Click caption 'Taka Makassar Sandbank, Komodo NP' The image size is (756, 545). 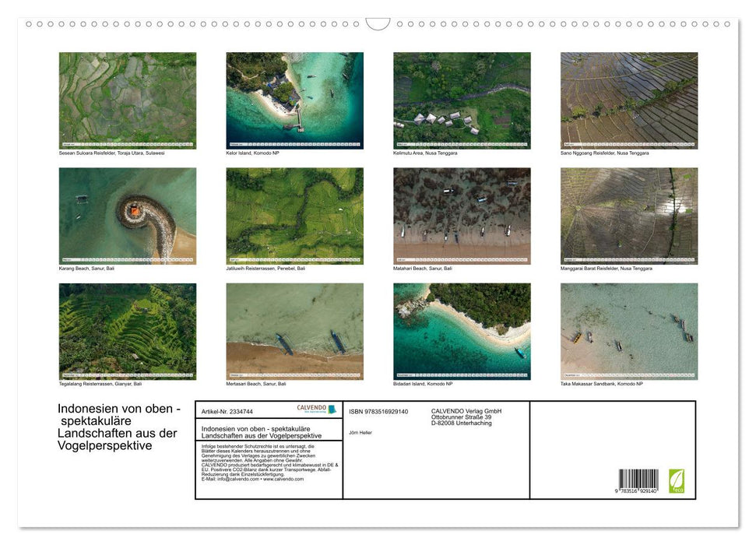(602, 384)
